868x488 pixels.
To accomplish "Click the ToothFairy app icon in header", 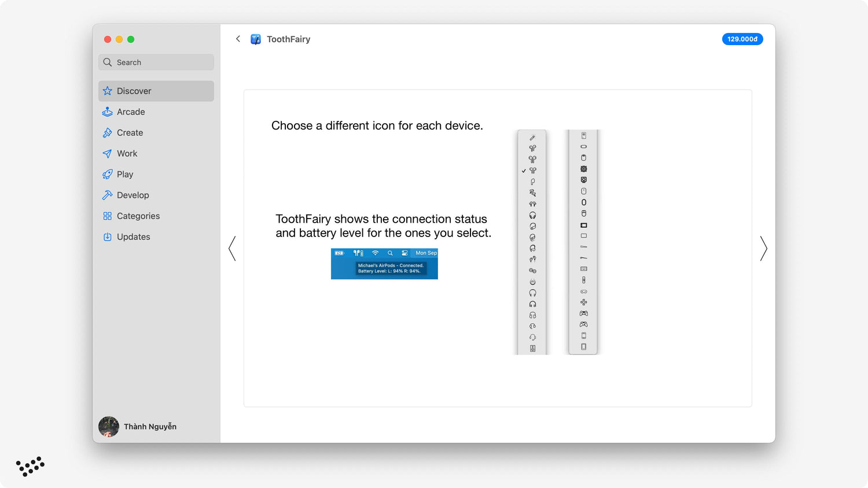I will pyautogui.click(x=255, y=39).
